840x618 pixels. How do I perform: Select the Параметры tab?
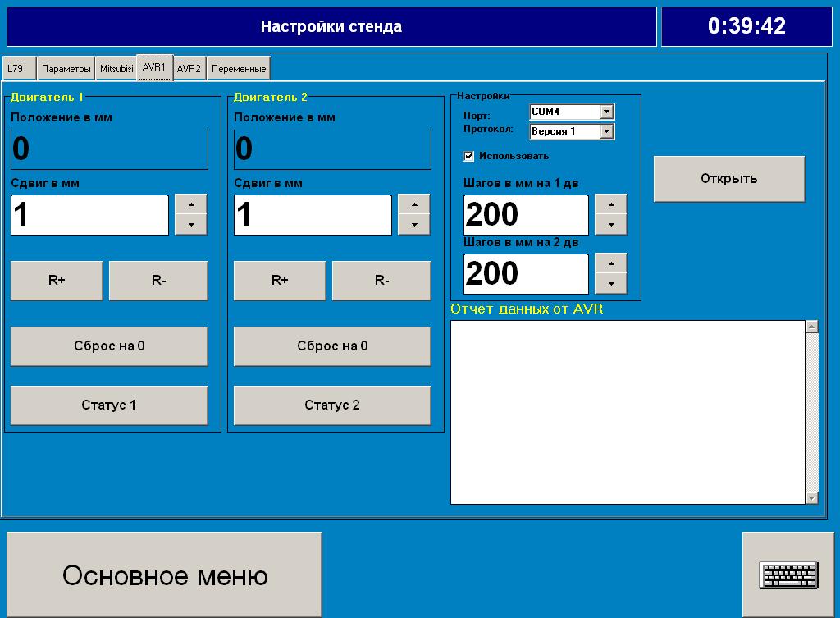click(66, 67)
